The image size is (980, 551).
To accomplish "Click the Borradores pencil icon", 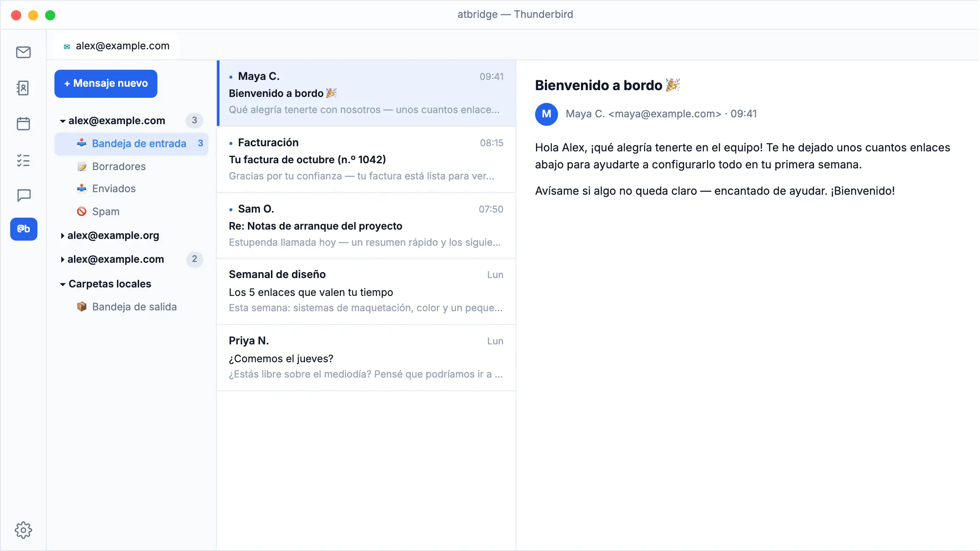I will click(82, 166).
